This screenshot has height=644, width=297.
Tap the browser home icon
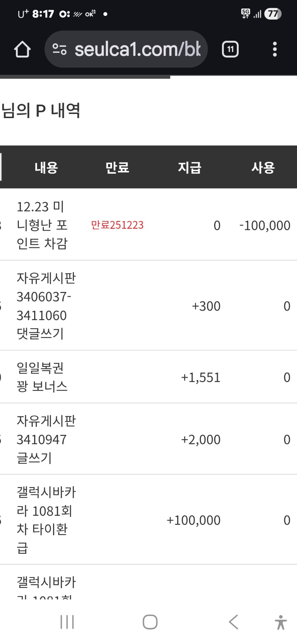(22, 49)
